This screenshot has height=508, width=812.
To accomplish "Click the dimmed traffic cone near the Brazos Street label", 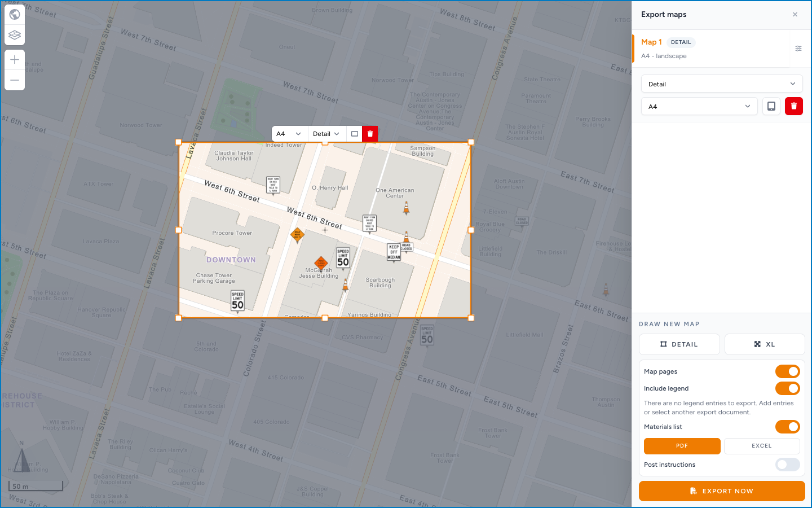I will pos(606,290).
